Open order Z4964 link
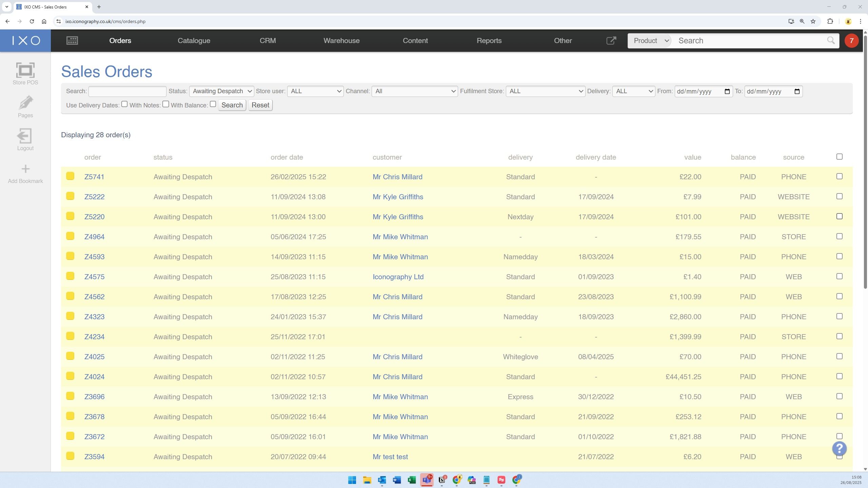This screenshot has height=488, width=868. 94,237
